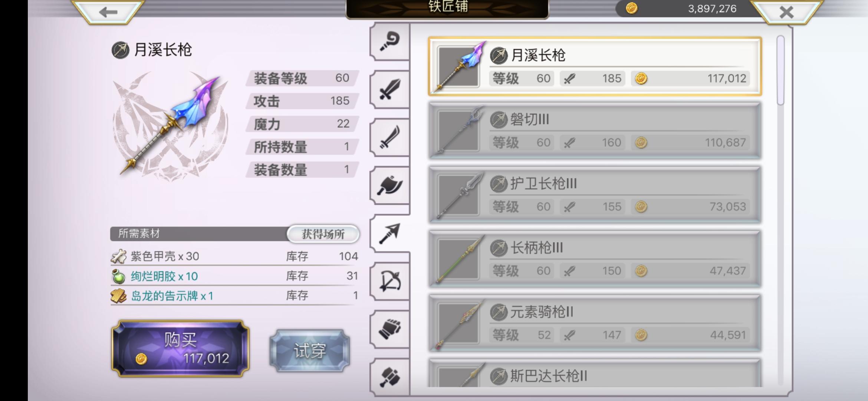This screenshot has height=401, width=868.
Task: Choose 护卫长枪III in the weapon list
Action: (595, 195)
